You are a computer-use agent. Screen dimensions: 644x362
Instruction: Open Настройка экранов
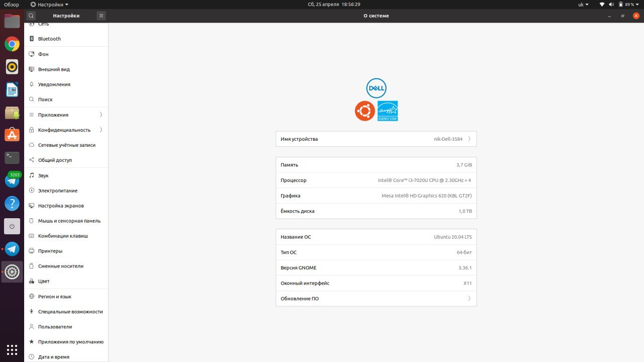point(66,206)
